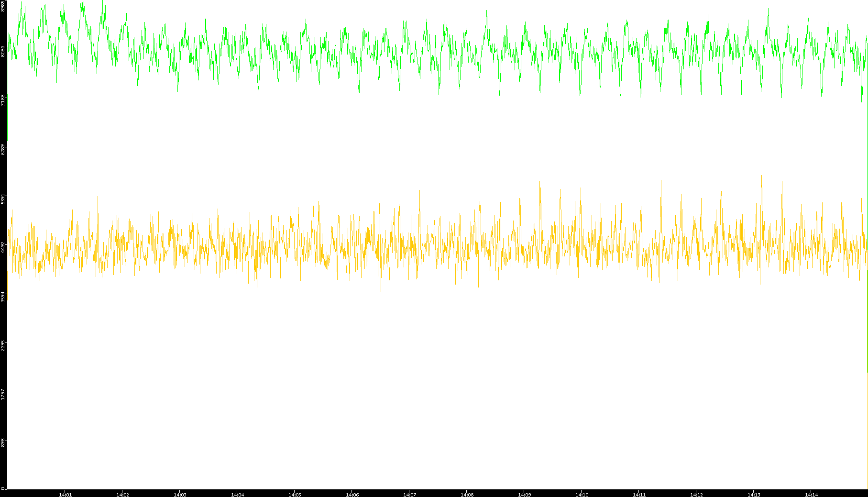The image size is (868, 497).
Task: Select the 14:05 time axis label
Action: click(x=295, y=494)
